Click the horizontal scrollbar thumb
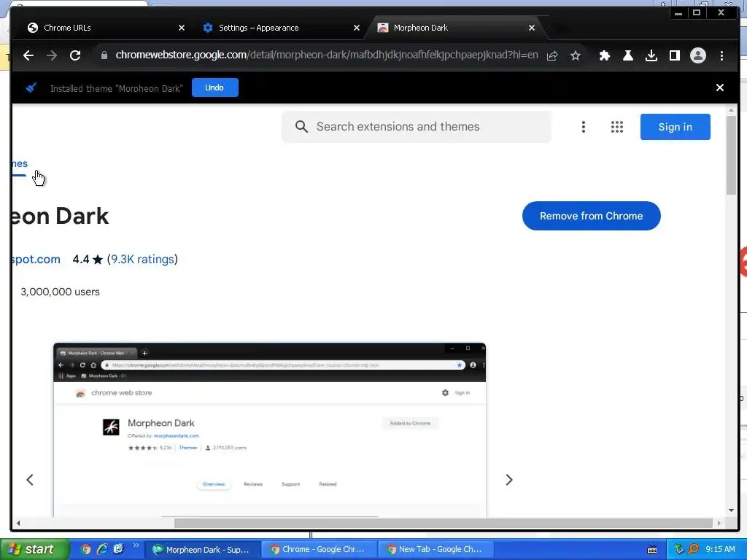747x560 pixels. click(443, 523)
